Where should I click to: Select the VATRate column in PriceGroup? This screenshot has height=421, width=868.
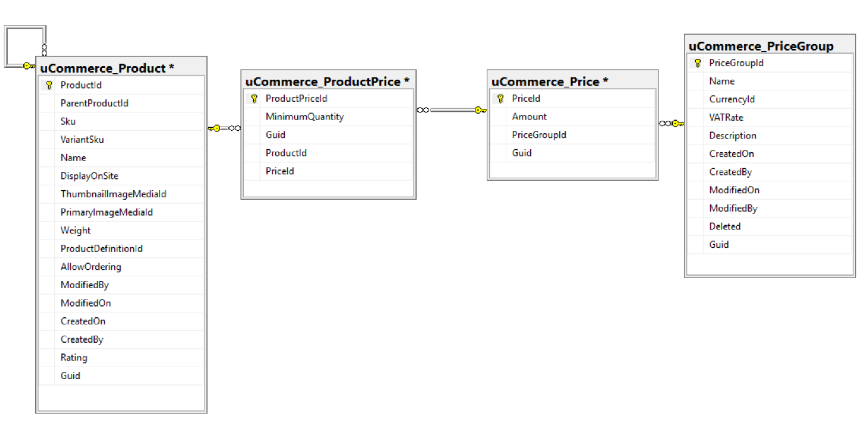[770, 117]
